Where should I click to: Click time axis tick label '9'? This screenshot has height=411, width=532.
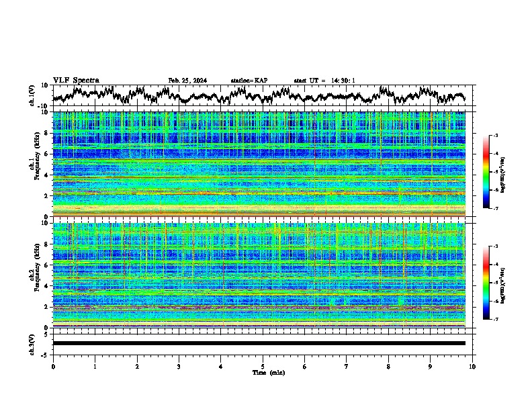[x=430, y=367]
